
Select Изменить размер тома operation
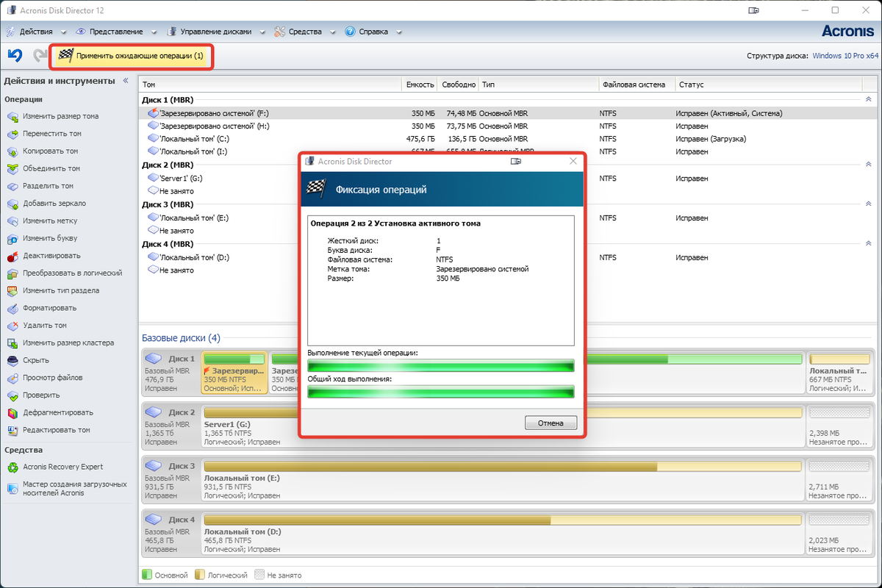(x=60, y=116)
